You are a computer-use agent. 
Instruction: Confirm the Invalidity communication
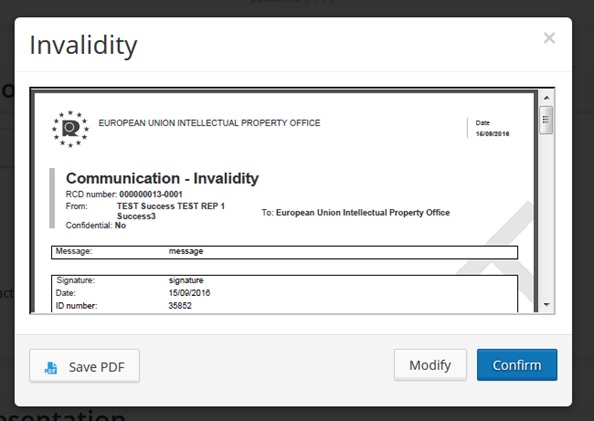click(x=517, y=365)
